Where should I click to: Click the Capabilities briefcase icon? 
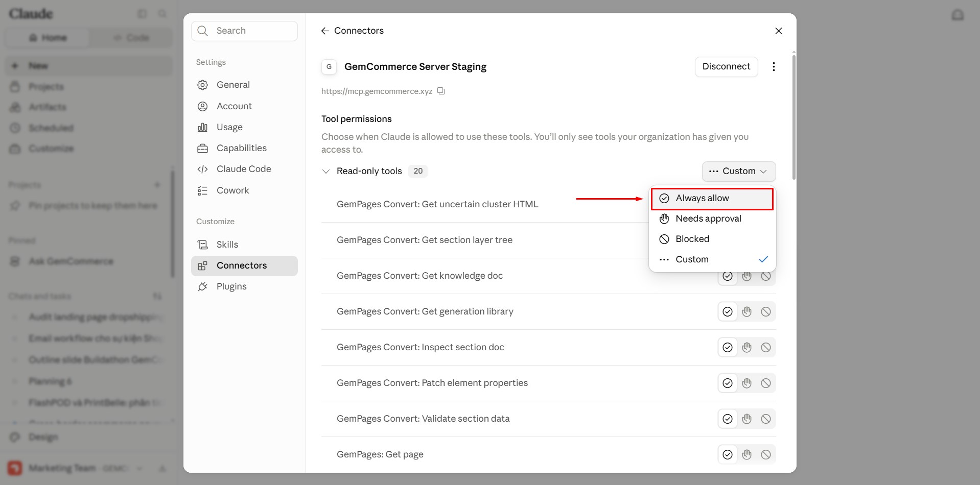(203, 149)
